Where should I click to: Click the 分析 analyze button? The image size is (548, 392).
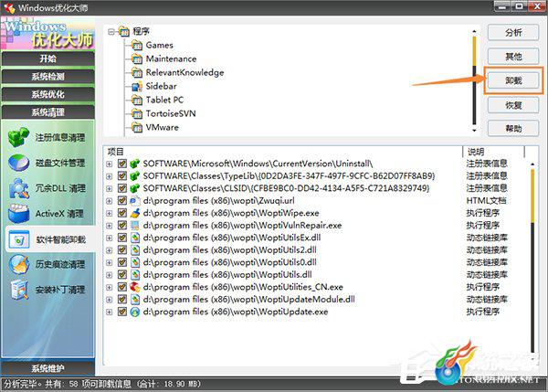tap(513, 33)
